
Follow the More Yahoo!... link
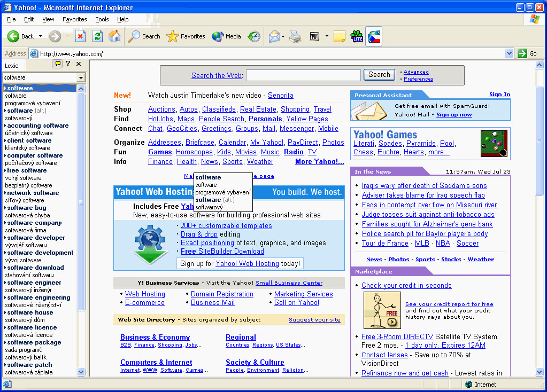pyautogui.click(x=320, y=162)
